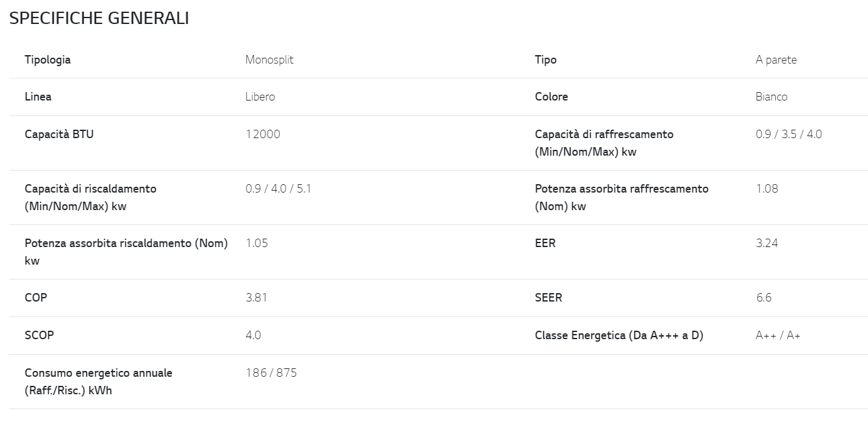The width and height of the screenshot is (868, 428).
Task: Click the EER label
Action: (x=545, y=243)
